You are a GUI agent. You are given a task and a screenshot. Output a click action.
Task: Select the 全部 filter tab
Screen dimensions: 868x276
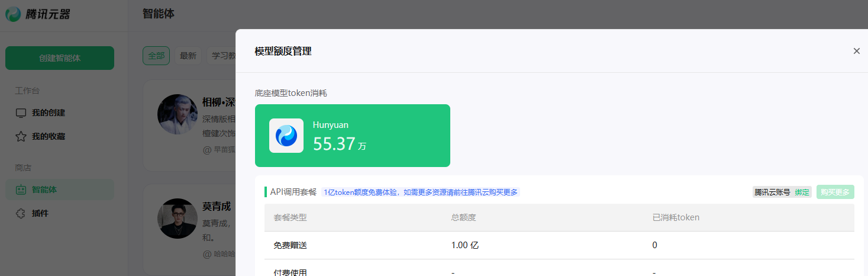156,56
